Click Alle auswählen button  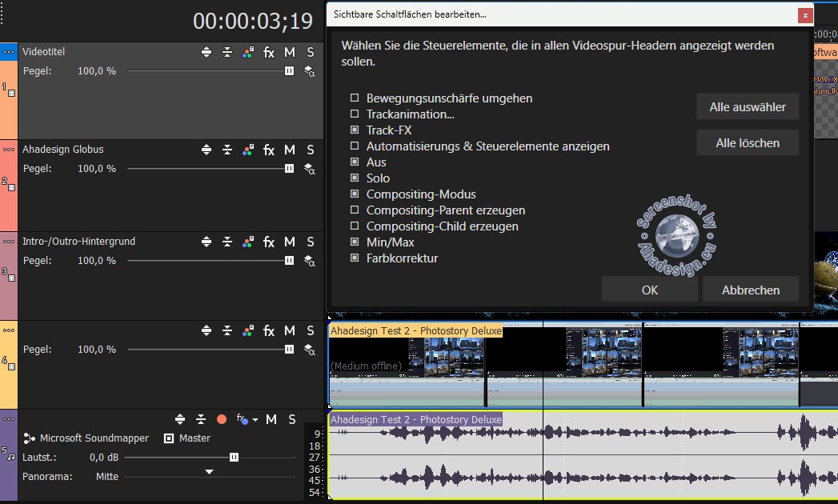click(x=748, y=107)
